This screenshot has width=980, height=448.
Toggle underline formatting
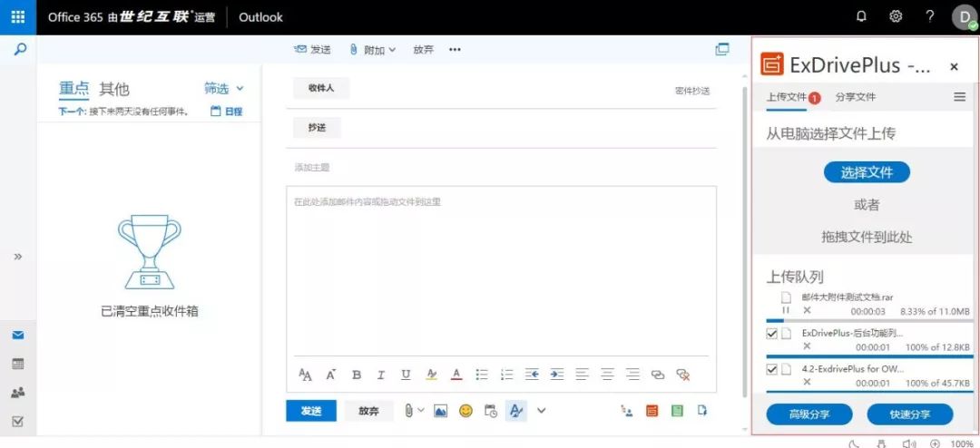[407, 375]
